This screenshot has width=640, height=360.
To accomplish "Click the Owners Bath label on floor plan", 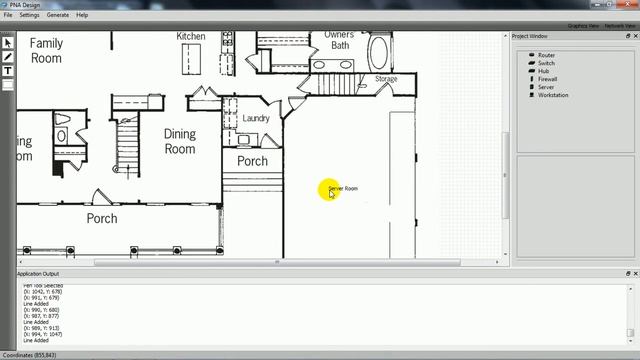I will point(340,40).
